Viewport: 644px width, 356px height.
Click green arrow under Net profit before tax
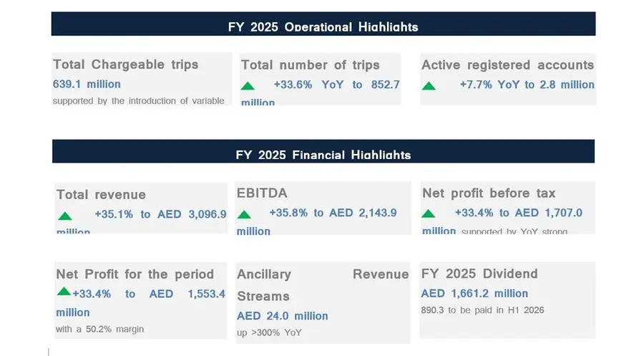[429, 213]
